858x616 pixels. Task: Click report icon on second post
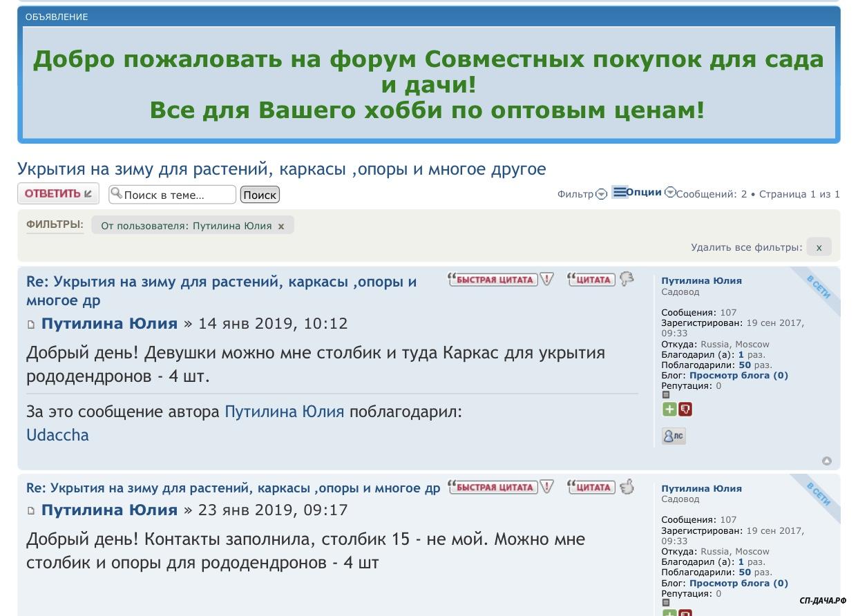point(547,487)
